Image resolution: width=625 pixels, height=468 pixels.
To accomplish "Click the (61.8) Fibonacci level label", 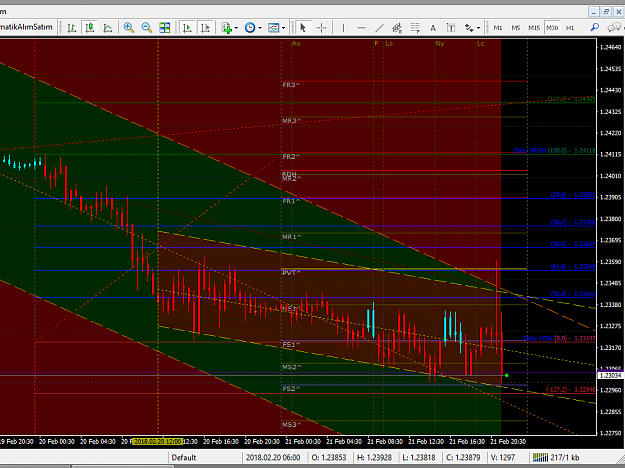I will point(573,266).
